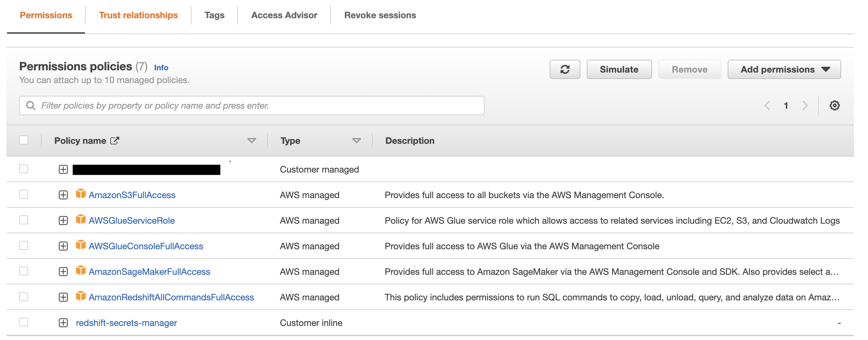Screen dimensions: 868x340
Task: Click the 'Policy for AWS Glue service role' description
Action: coord(612,221)
